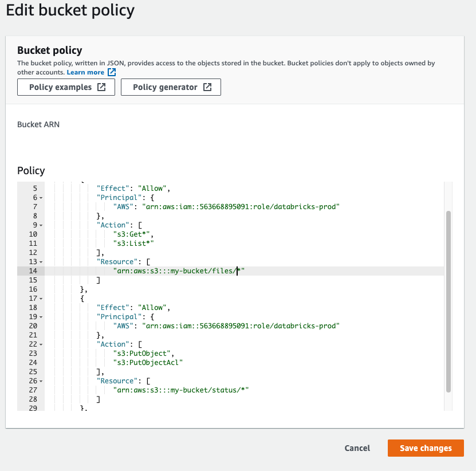Click the external-link icon in Policy generator
The image size is (476, 471).
pyautogui.click(x=207, y=88)
